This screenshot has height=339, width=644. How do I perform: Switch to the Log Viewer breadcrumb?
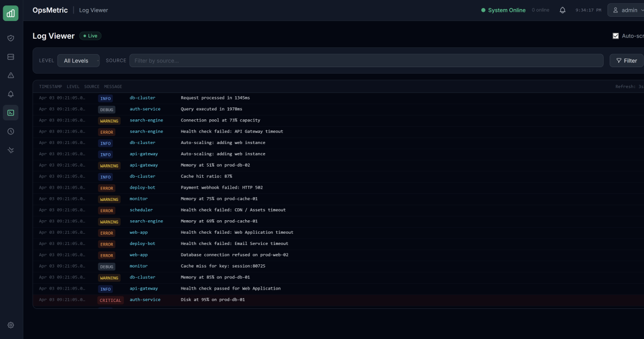tap(93, 10)
